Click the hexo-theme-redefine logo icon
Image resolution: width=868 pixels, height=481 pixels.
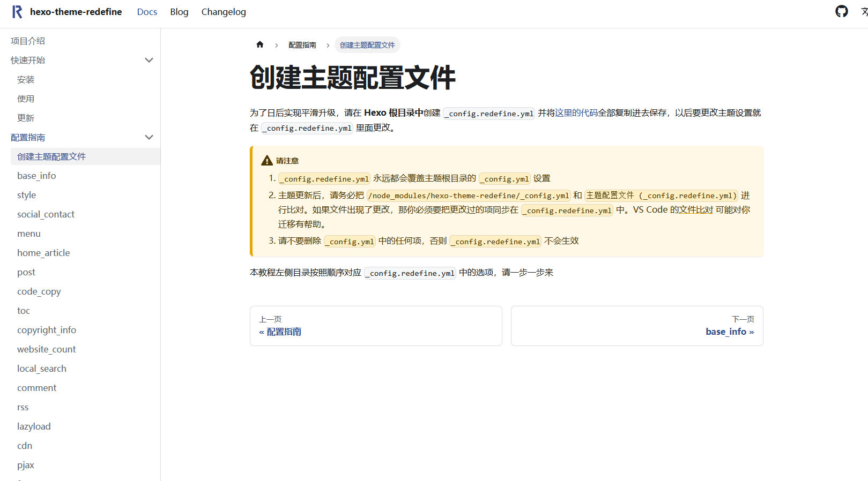point(17,12)
